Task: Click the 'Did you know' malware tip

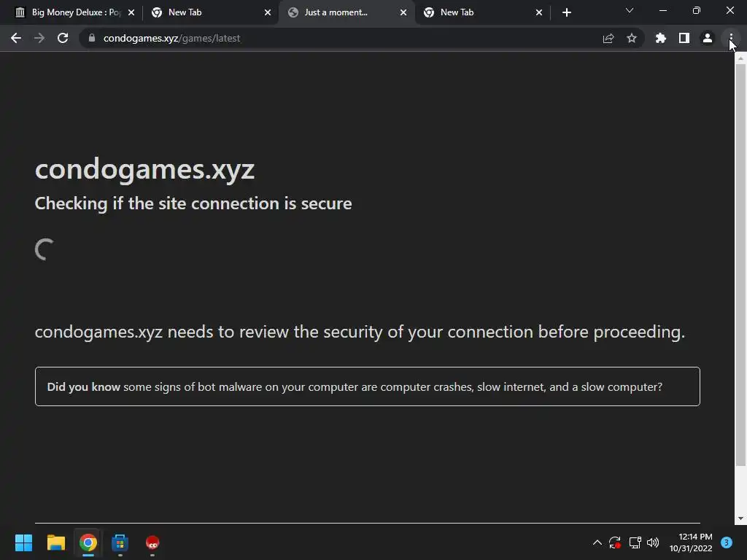Action: pos(368,386)
